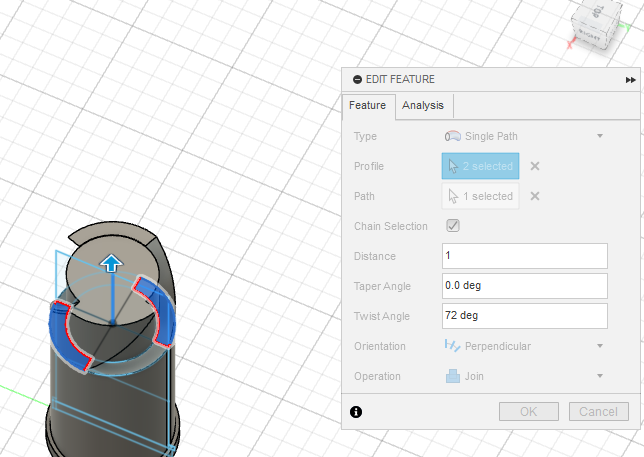Click the Twist Angle label
Screen dimensions: 644x457
(382, 316)
